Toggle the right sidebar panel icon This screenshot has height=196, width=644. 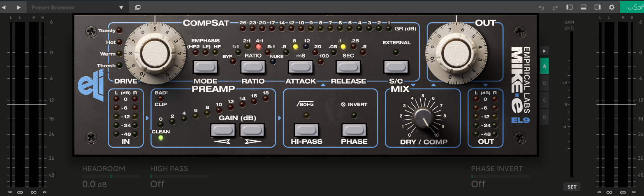(597, 7)
